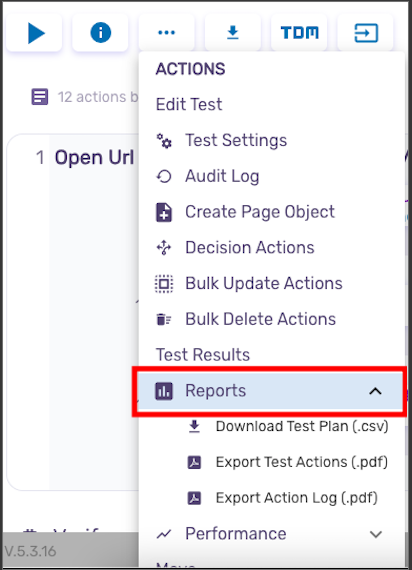Collapse the Reports section chevron

(x=375, y=391)
